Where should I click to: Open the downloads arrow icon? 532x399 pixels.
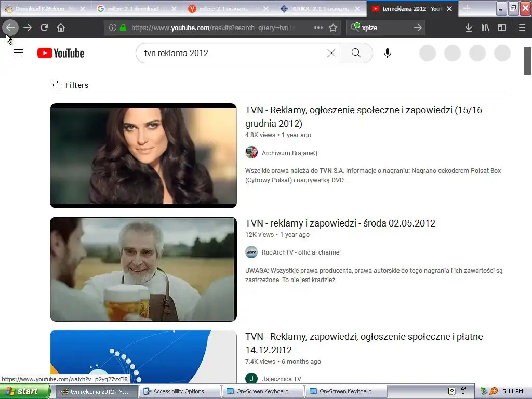pos(468,28)
